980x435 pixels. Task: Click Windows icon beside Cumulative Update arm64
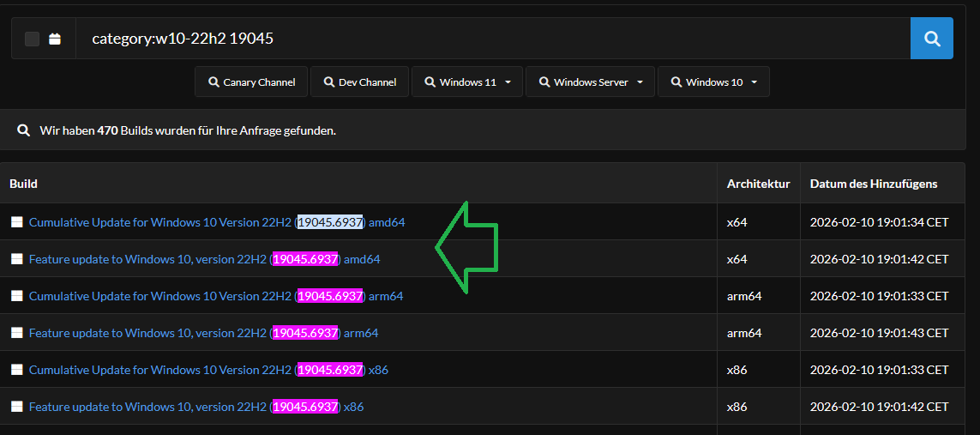pos(17,296)
